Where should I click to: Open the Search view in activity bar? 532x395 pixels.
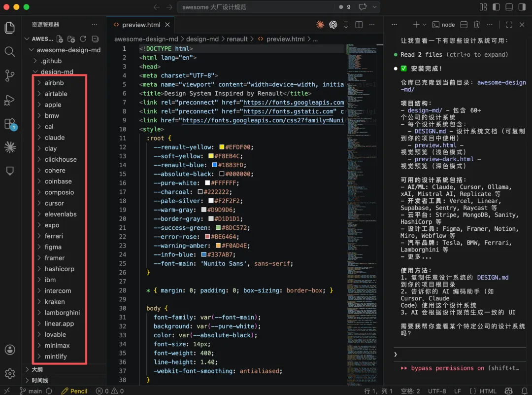pos(10,52)
